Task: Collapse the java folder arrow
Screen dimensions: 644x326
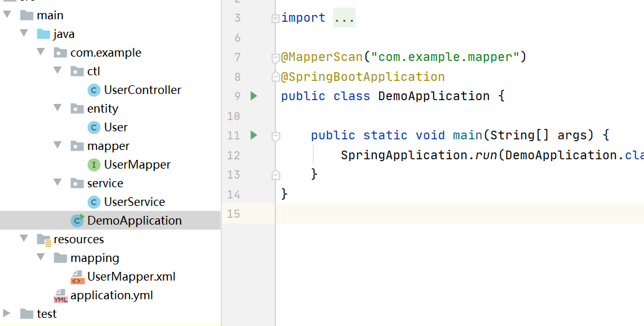Action: (24, 33)
